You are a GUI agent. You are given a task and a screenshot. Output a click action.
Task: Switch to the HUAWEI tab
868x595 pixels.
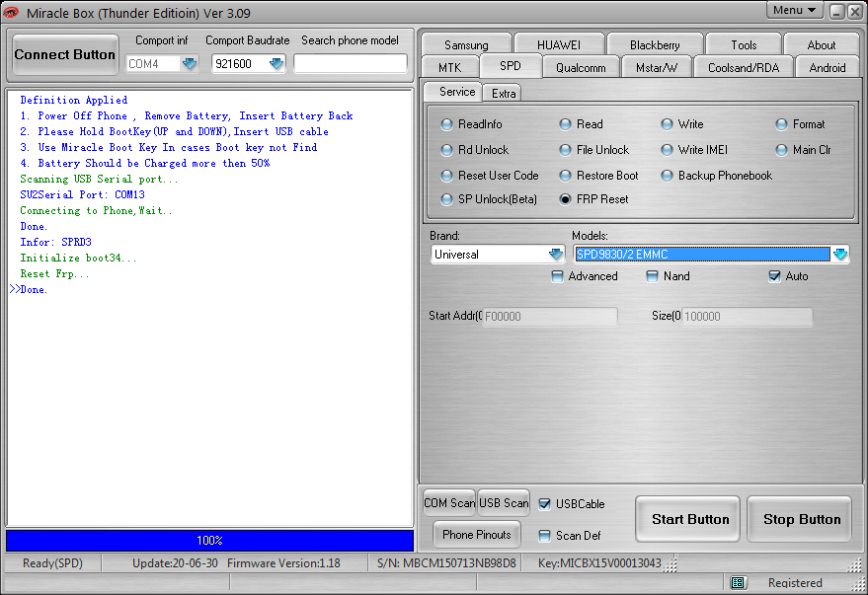click(559, 44)
